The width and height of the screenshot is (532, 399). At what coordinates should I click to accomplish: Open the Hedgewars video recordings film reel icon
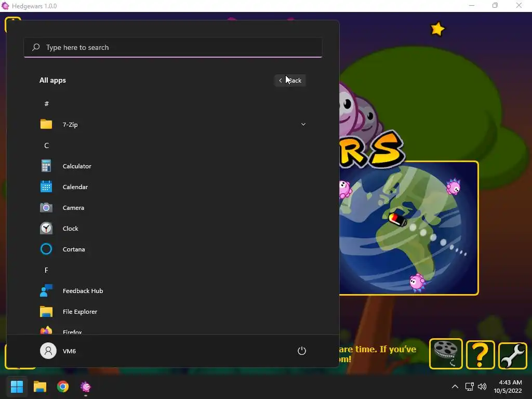click(x=445, y=353)
